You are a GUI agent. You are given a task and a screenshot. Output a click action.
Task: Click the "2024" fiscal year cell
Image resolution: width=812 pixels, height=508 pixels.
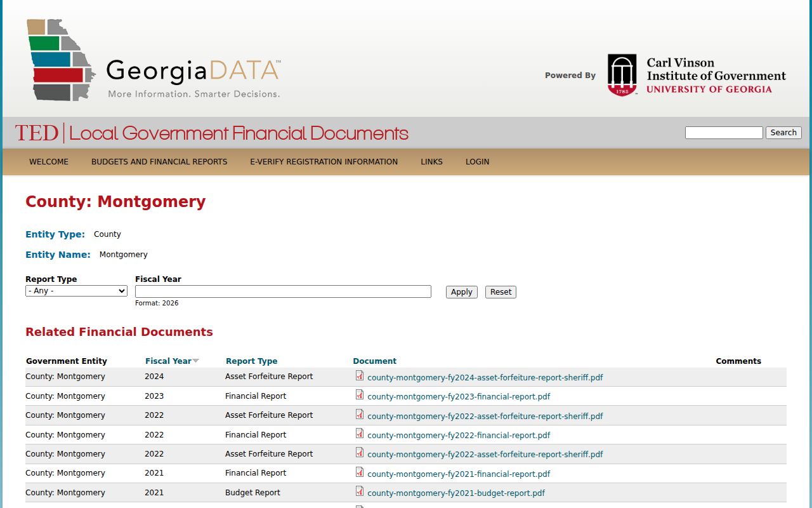pyautogui.click(x=154, y=377)
